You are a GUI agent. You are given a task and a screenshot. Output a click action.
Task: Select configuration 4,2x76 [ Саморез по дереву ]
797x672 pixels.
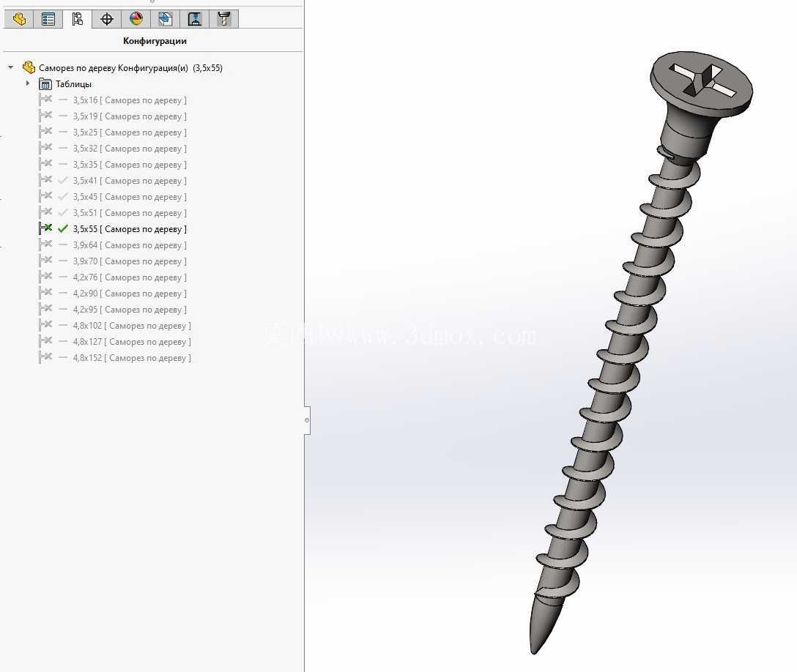tap(130, 277)
